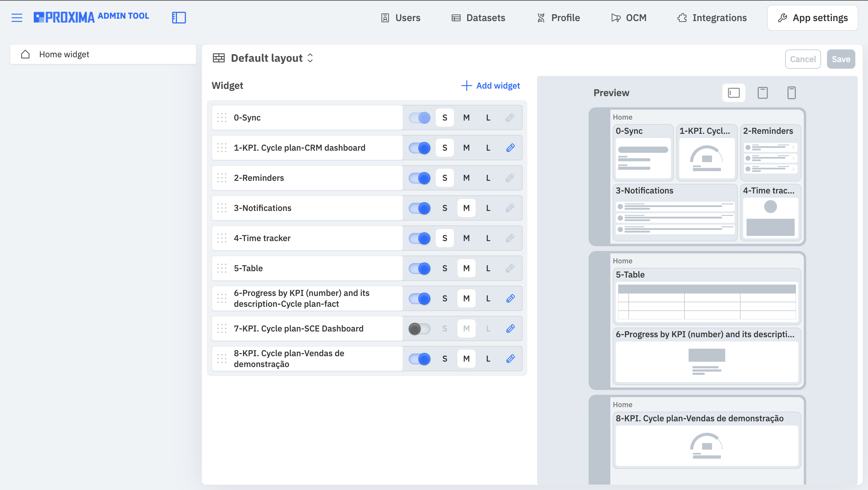Grab drag handle of 2-Reminders row

pos(222,177)
